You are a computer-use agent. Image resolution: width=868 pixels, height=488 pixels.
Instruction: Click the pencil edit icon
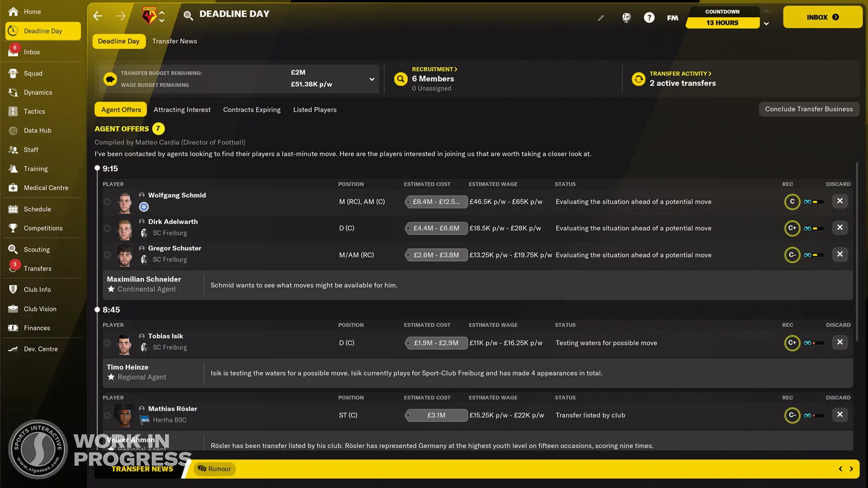[x=601, y=18]
